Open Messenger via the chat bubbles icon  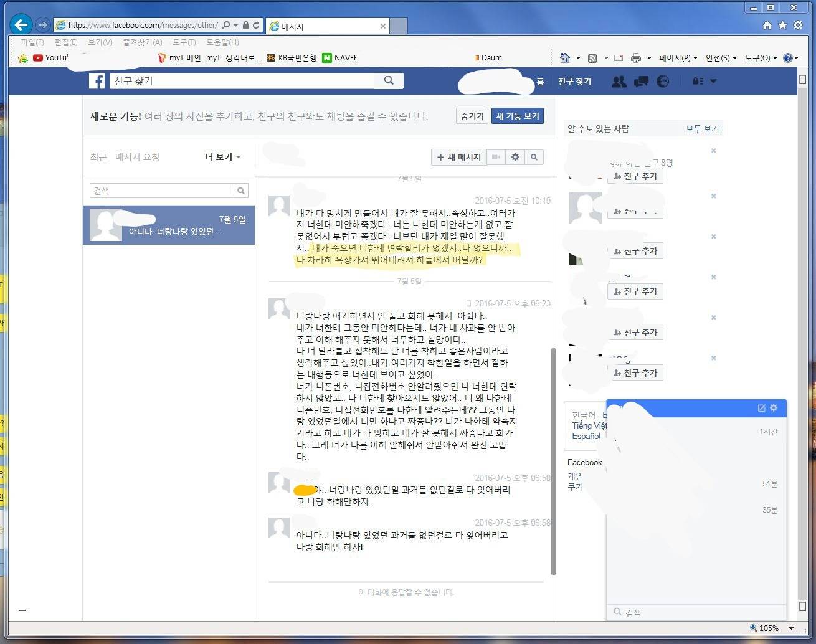[x=641, y=81]
